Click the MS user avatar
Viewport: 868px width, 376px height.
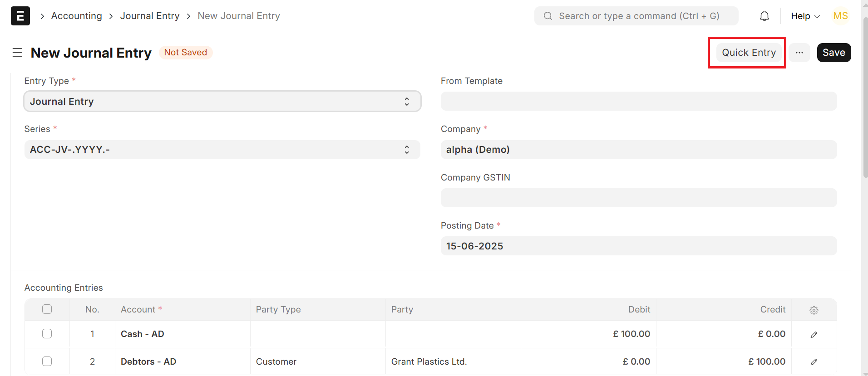(x=840, y=16)
